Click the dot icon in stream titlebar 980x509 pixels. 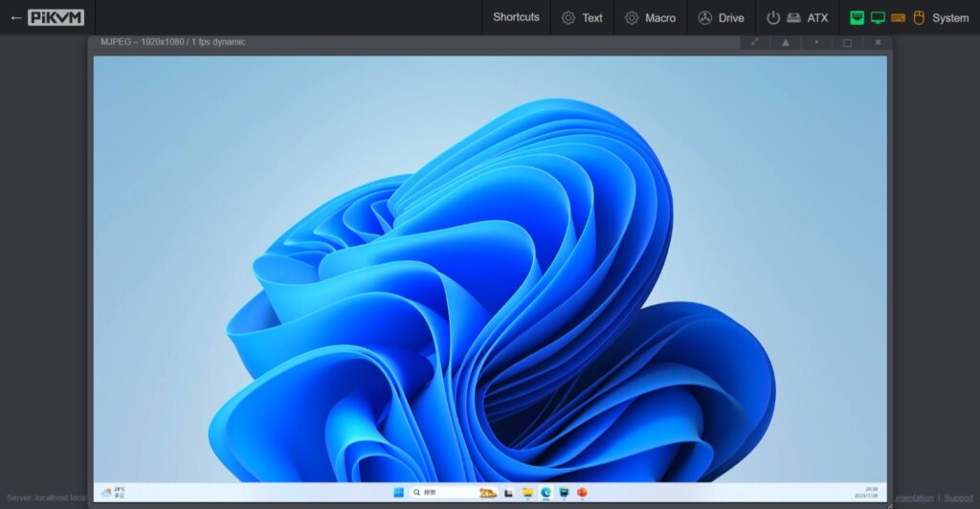click(x=816, y=42)
